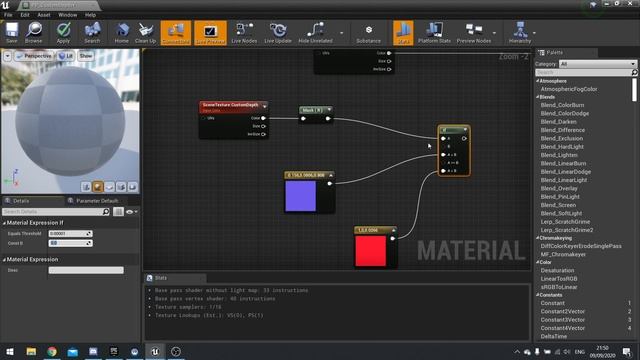Set preview mesh to cylinder shape

tap(86, 187)
